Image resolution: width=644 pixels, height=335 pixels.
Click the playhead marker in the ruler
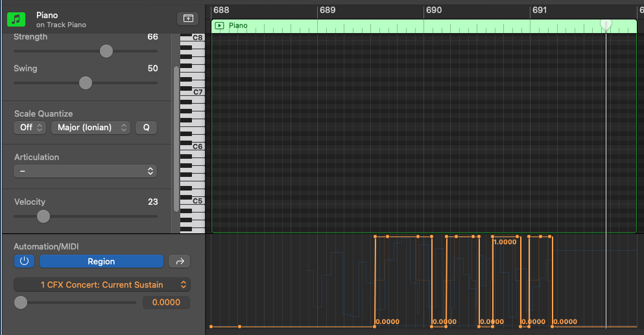[606, 24]
